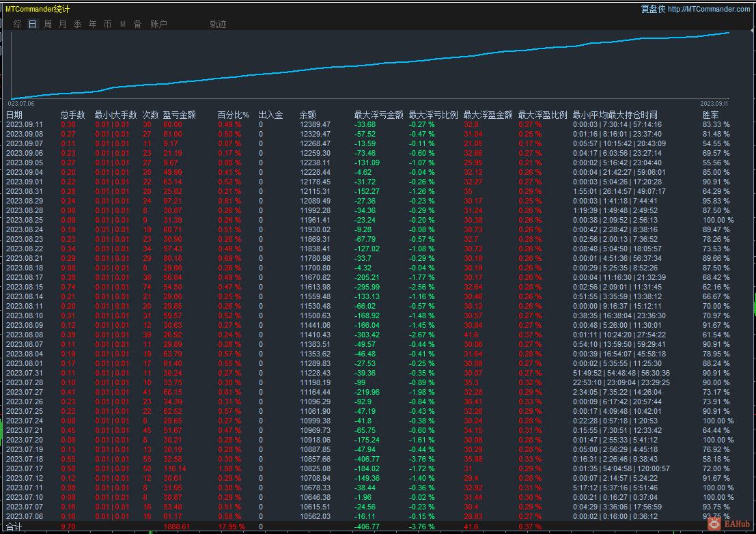Click the 合计 total row
The width and height of the screenshot is (756, 534).
[14, 526]
